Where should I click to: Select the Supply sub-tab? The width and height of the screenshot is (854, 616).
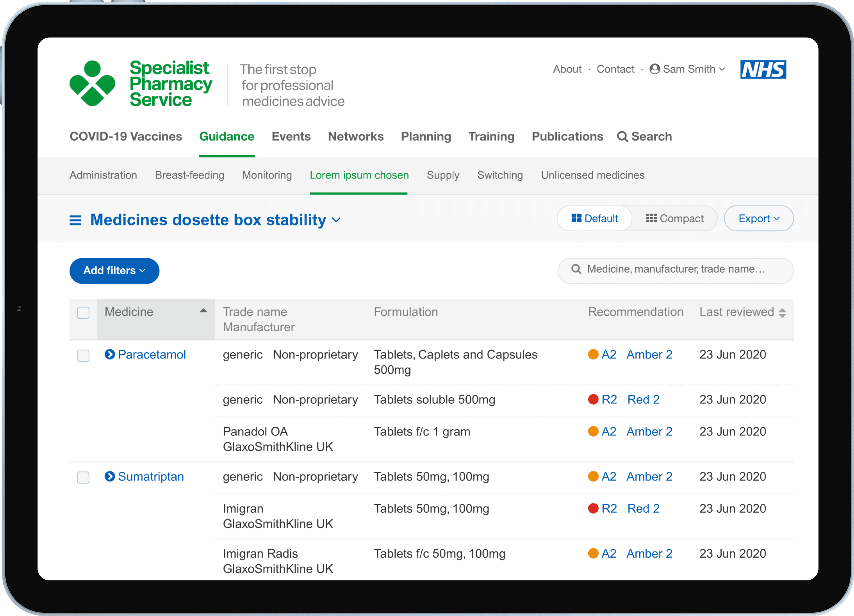[x=443, y=175]
